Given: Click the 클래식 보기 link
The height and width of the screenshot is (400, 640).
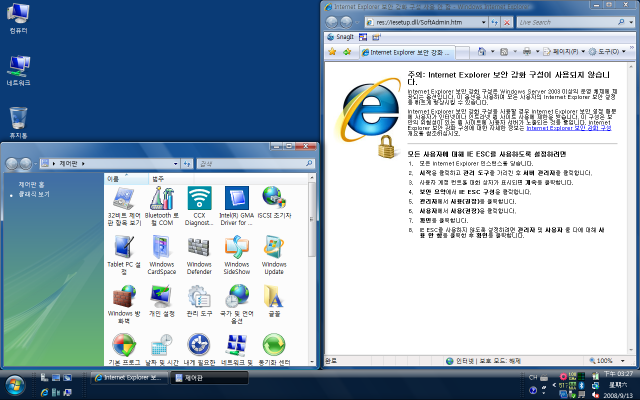Looking at the screenshot, I should coord(34,194).
